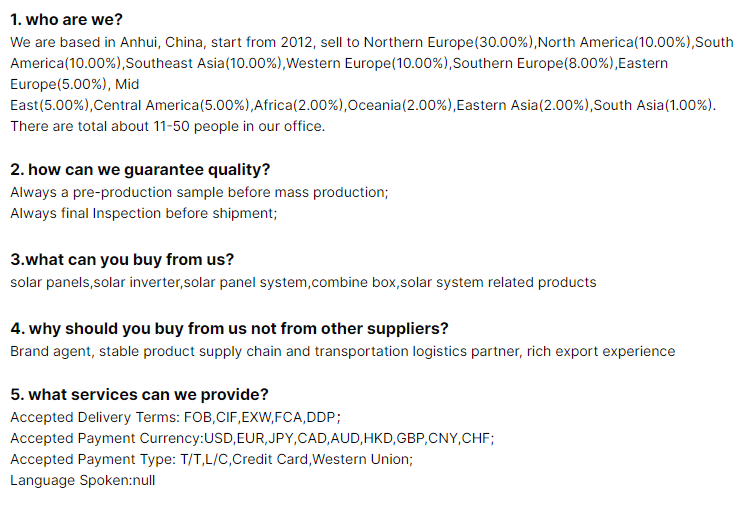753x524 pixels.
Task: Click the 'Always a pre-production sample' line
Action: click(199, 193)
